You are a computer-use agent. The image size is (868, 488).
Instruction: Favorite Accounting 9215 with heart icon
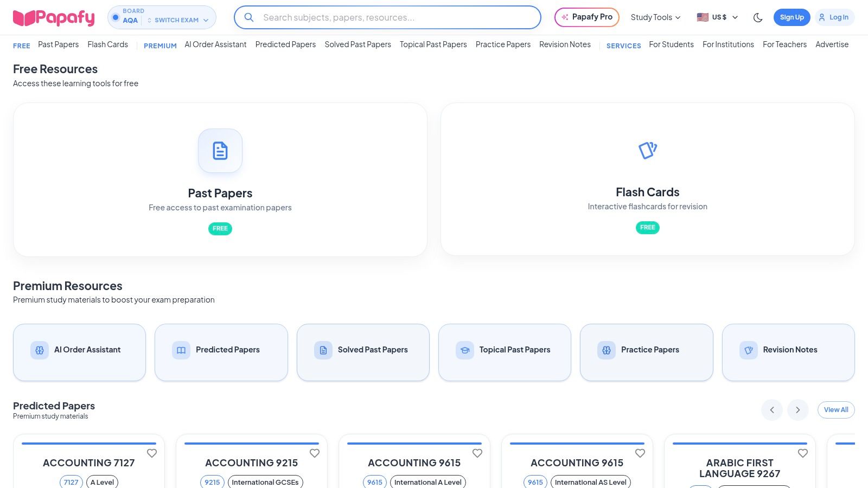pos(315,453)
